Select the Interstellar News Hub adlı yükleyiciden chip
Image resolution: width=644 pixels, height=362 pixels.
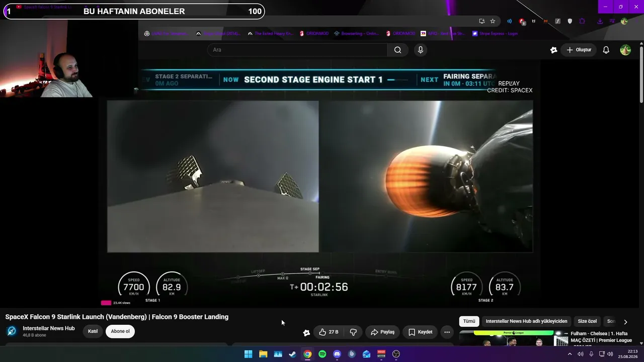526,321
